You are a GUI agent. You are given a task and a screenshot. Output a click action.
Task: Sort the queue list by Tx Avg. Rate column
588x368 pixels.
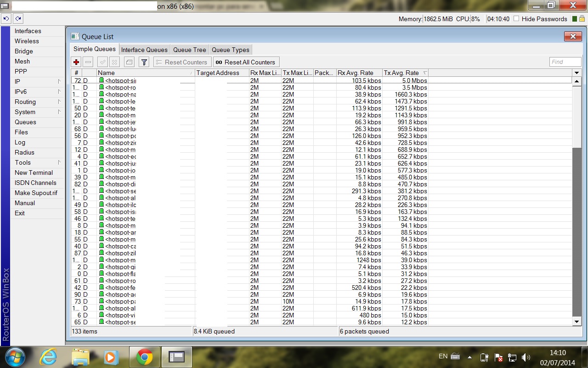coord(405,73)
